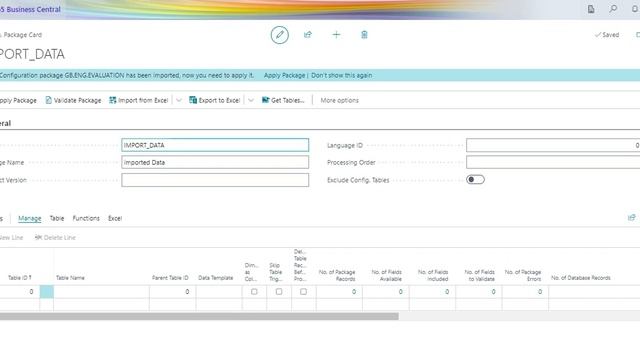Click Export to Excel
The image size is (640, 360).
pos(215,100)
